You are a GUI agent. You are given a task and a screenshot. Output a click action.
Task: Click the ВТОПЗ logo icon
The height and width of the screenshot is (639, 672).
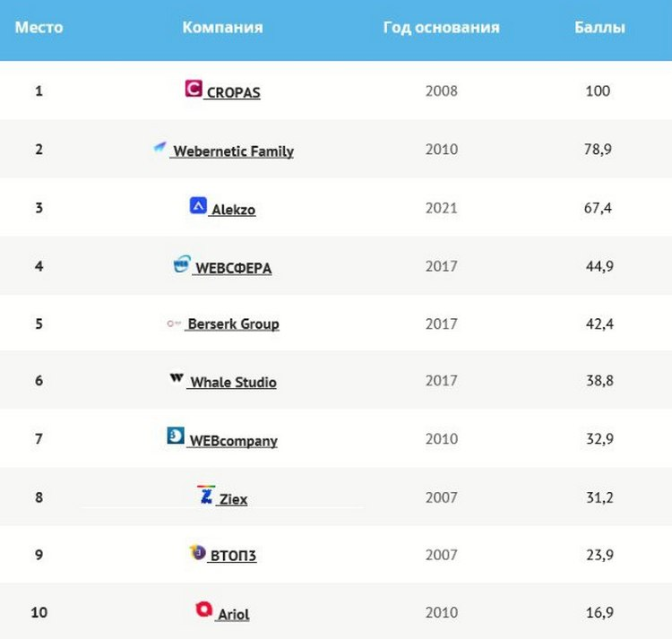pos(197,553)
